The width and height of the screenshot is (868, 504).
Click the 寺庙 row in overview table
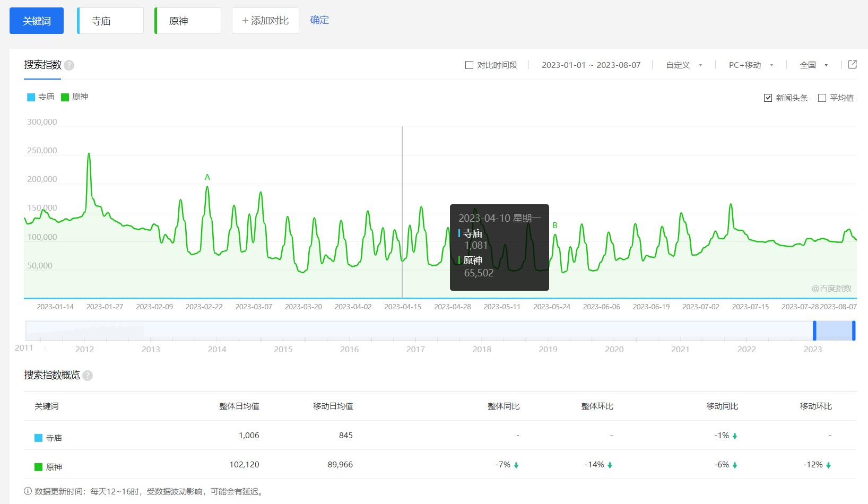click(x=440, y=436)
